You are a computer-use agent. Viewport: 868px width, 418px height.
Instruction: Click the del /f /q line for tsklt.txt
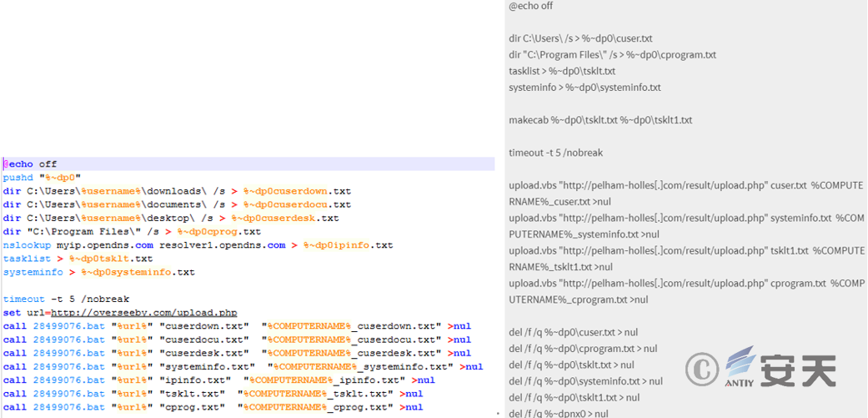pos(572,365)
